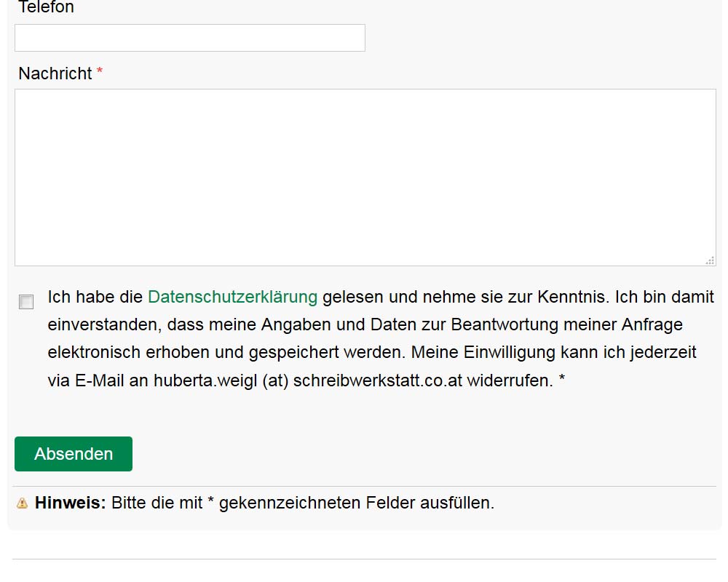Click 'Bitte die mit * gekennzeichneten Felder ausfüllen.' text

click(x=303, y=503)
